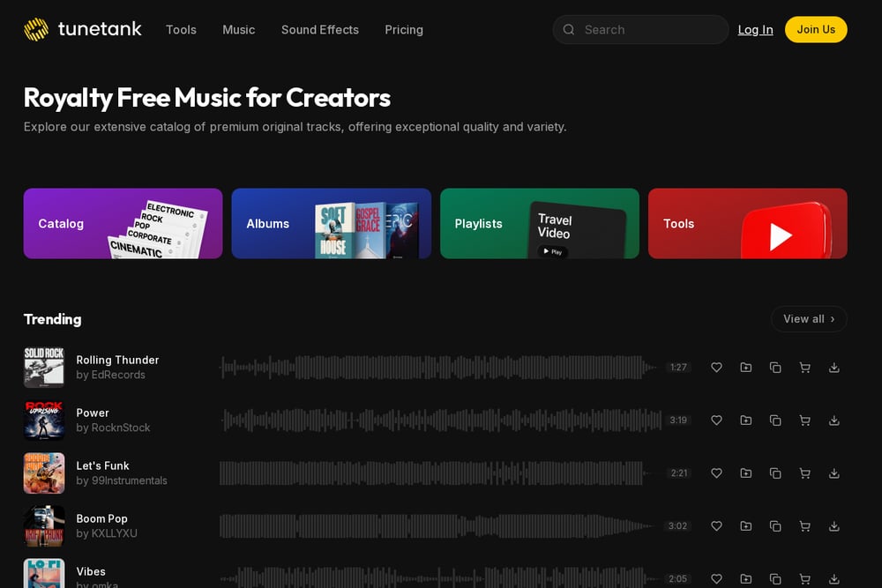This screenshot has height=588, width=882.
Task: Open the Rolling Thunder track title
Action: coord(117,360)
